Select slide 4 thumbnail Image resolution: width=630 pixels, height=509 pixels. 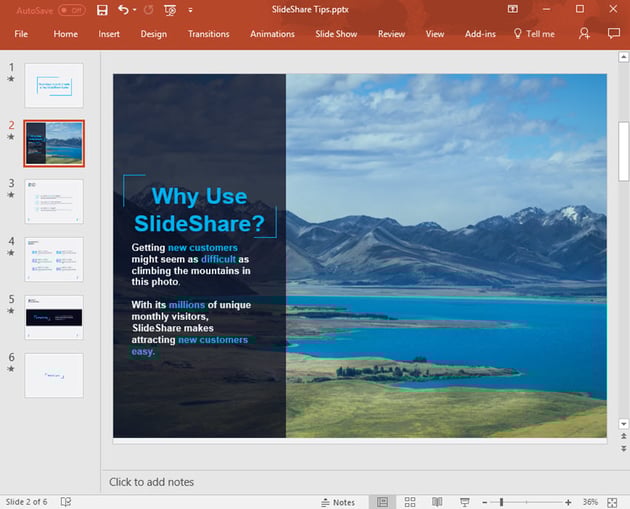(x=54, y=259)
